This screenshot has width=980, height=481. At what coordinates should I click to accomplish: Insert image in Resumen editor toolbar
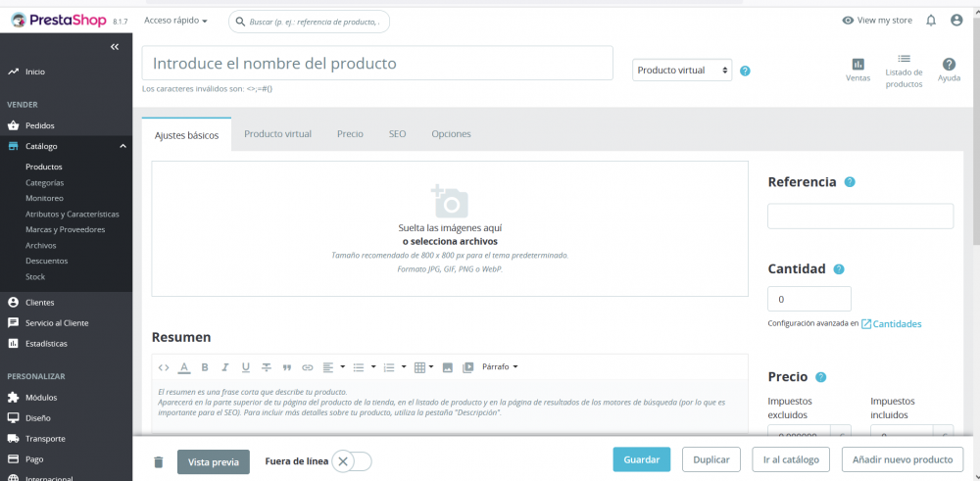(x=448, y=367)
